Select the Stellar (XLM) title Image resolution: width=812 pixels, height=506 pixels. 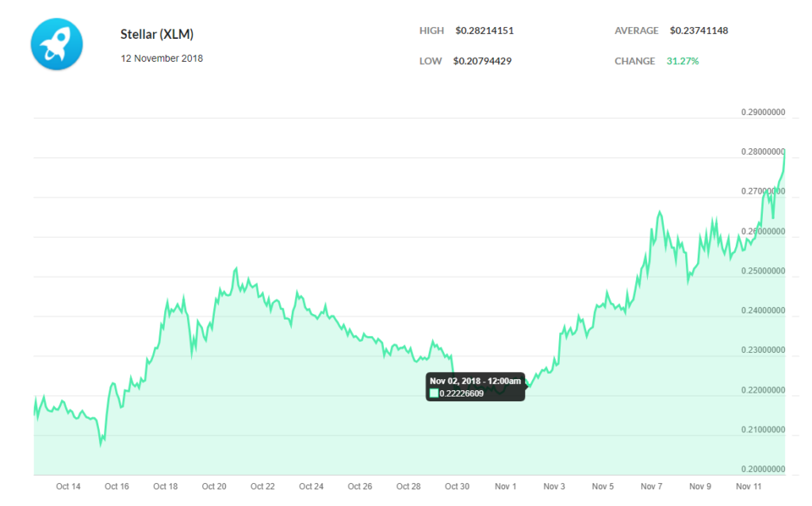click(x=155, y=34)
